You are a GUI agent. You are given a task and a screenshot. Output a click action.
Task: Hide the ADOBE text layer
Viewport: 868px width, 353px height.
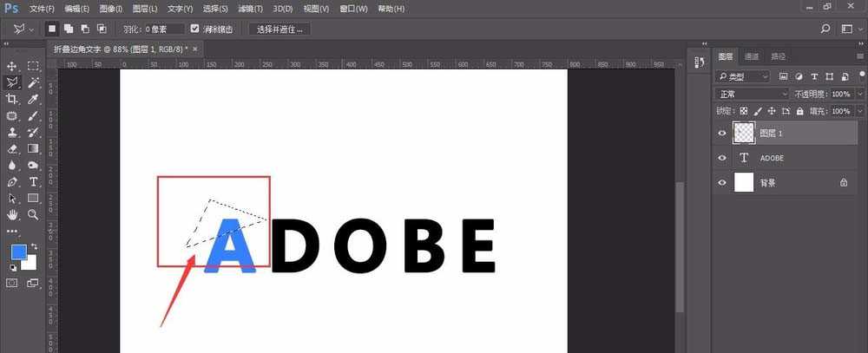721,158
